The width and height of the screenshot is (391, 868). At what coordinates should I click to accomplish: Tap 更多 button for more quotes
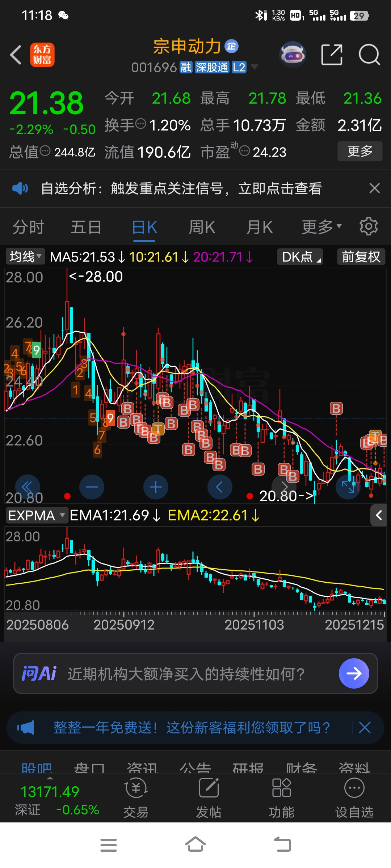pyautogui.click(x=360, y=151)
